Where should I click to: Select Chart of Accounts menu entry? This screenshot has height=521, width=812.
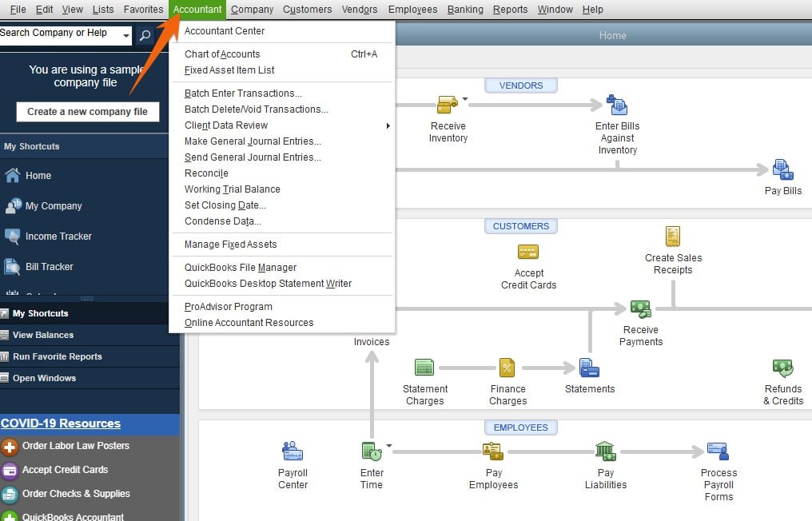(222, 54)
